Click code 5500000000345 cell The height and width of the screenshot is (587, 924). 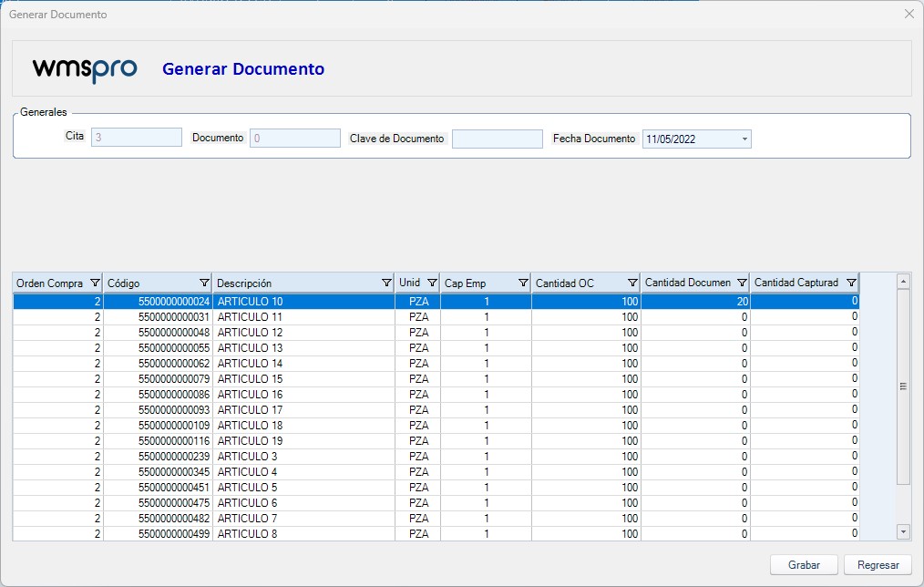pyautogui.click(x=158, y=472)
